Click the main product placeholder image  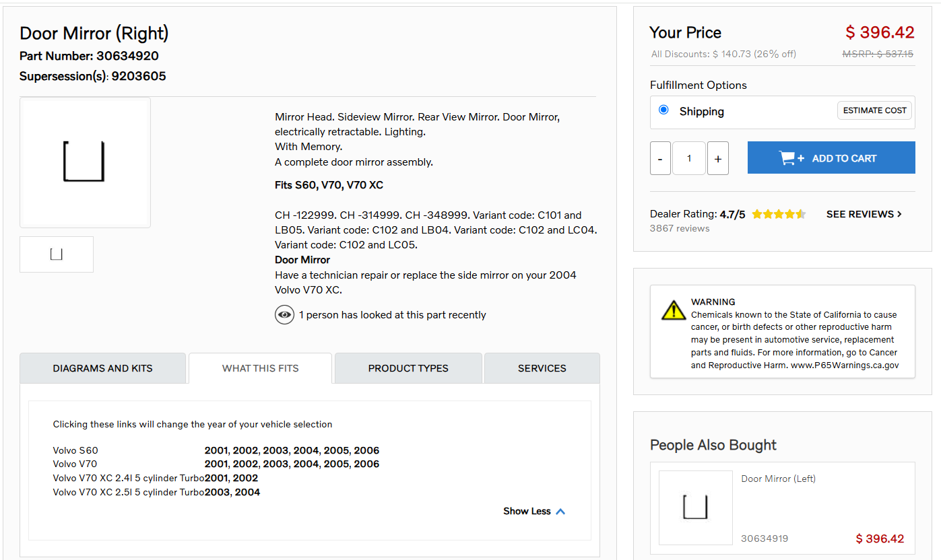pyautogui.click(x=85, y=162)
